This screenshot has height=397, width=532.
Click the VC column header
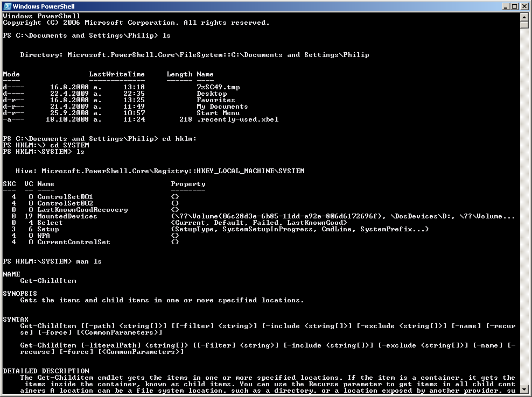tap(29, 184)
